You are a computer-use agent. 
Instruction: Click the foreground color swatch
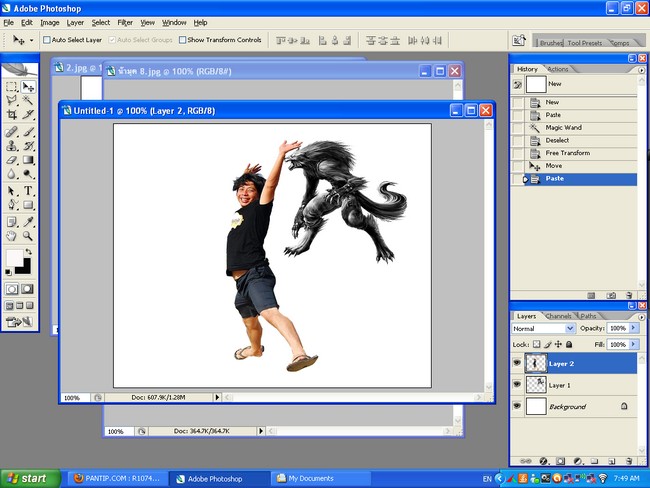(14, 257)
